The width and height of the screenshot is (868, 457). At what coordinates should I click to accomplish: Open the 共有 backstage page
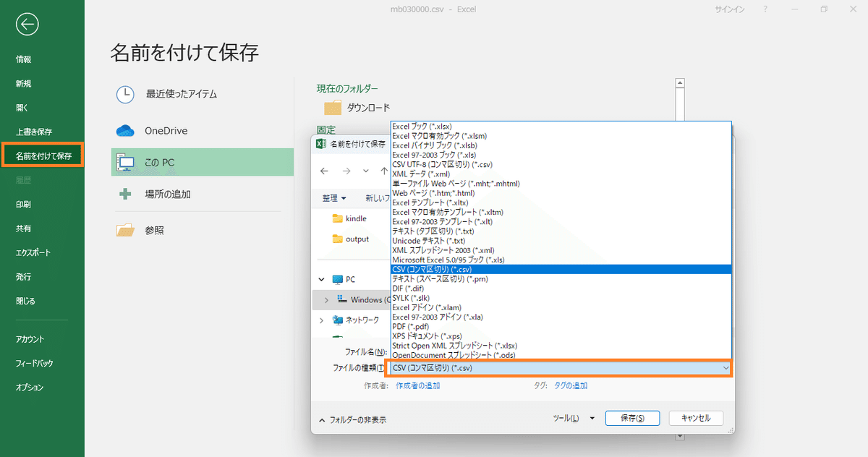tap(24, 228)
